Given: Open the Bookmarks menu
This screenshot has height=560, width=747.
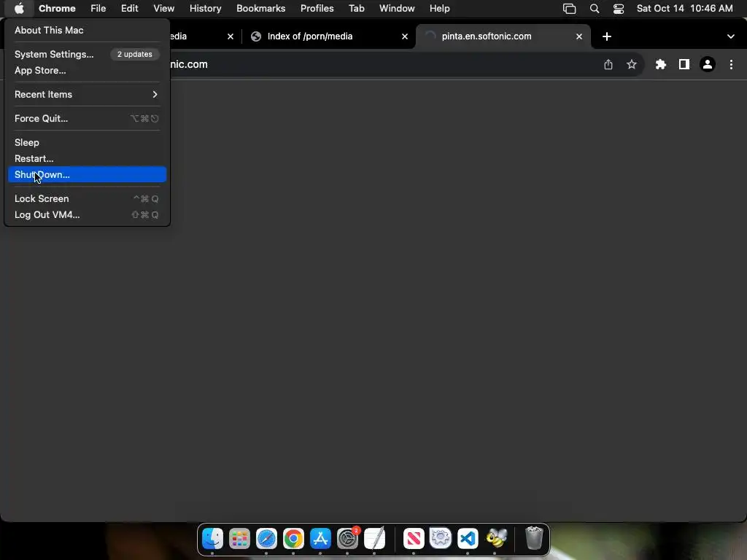Looking at the screenshot, I should pos(260,9).
